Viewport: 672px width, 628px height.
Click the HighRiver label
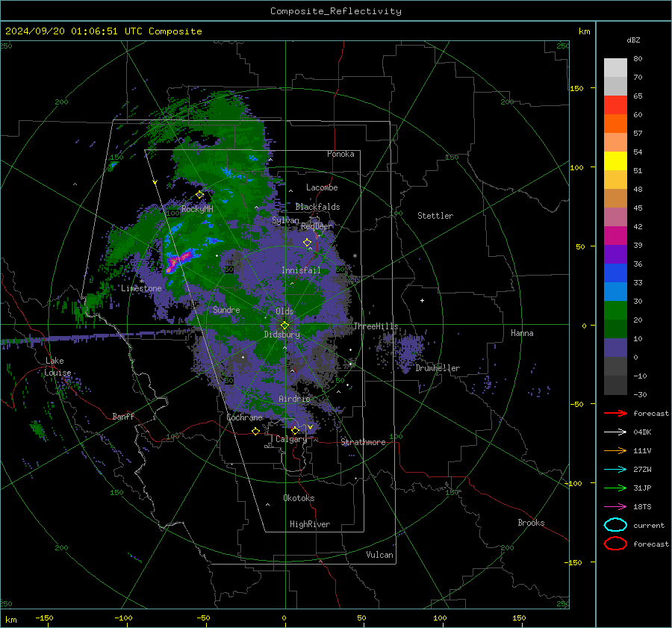click(x=310, y=524)
